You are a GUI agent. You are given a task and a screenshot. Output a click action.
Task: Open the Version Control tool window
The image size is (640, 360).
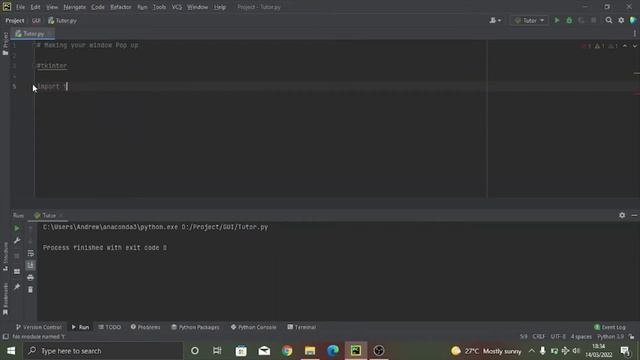39,327
